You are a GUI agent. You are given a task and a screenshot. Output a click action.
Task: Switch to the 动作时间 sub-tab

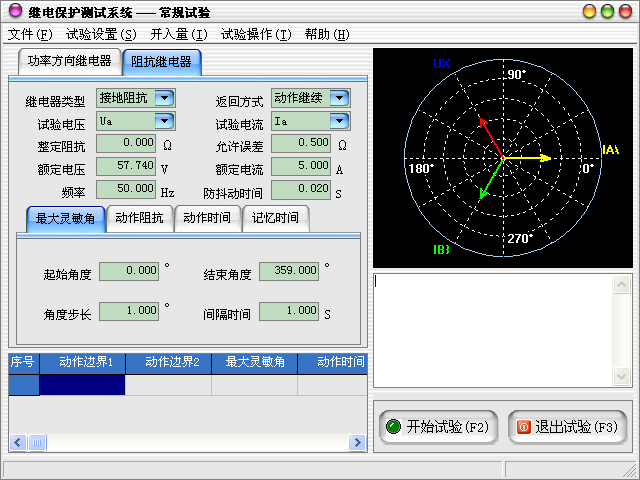pyautogui.click(x=207, y=218)
